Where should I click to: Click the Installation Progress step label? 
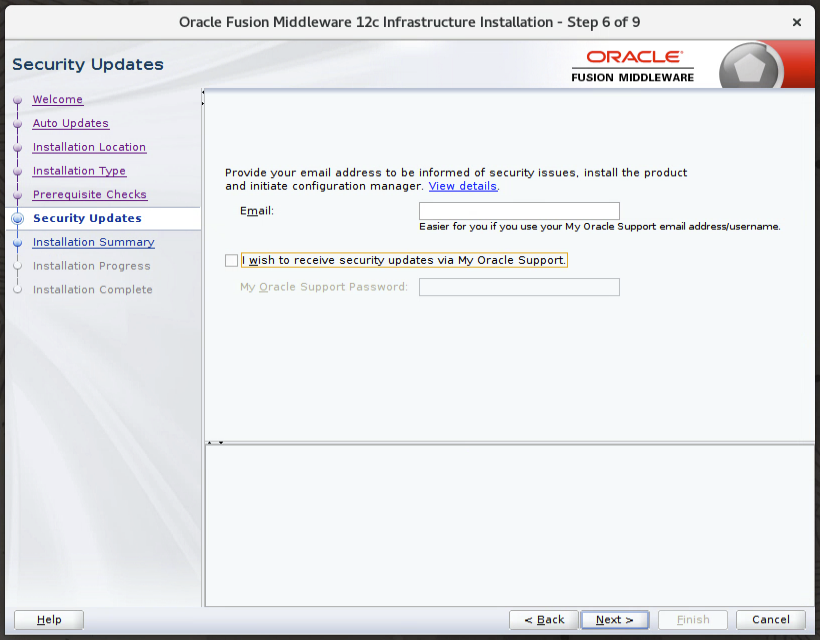pos(92,266)
